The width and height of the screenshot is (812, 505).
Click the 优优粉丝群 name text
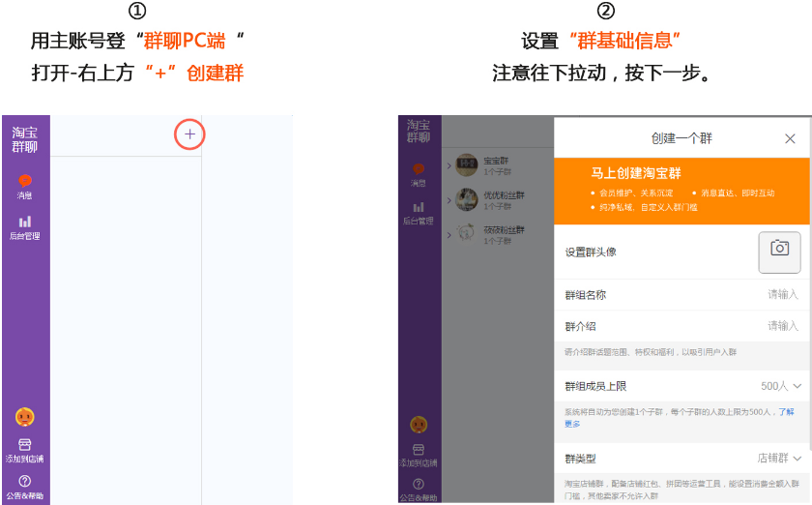[x=504, y=195]
